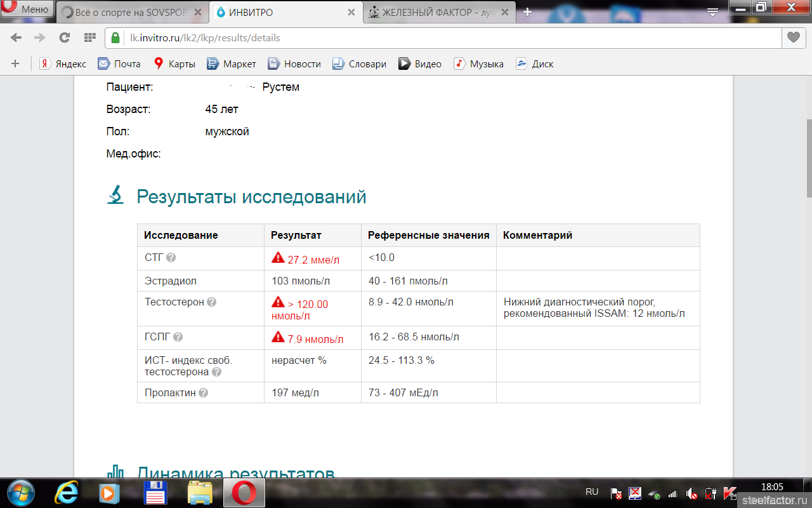This screenshot has height=508, width=812.
Task: Click the address bar with lk.invitro.ru URL
Action: point(444,37)
